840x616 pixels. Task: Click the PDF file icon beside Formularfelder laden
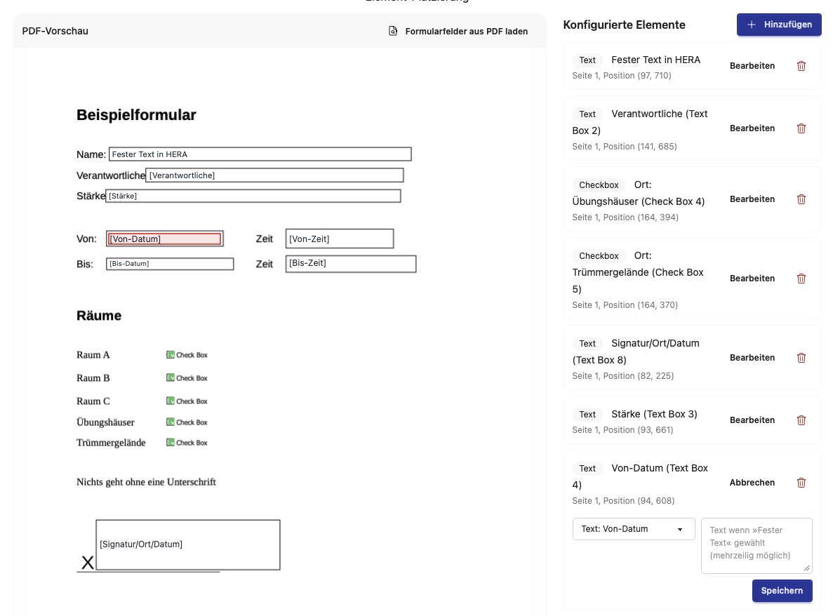pos(393,31)
